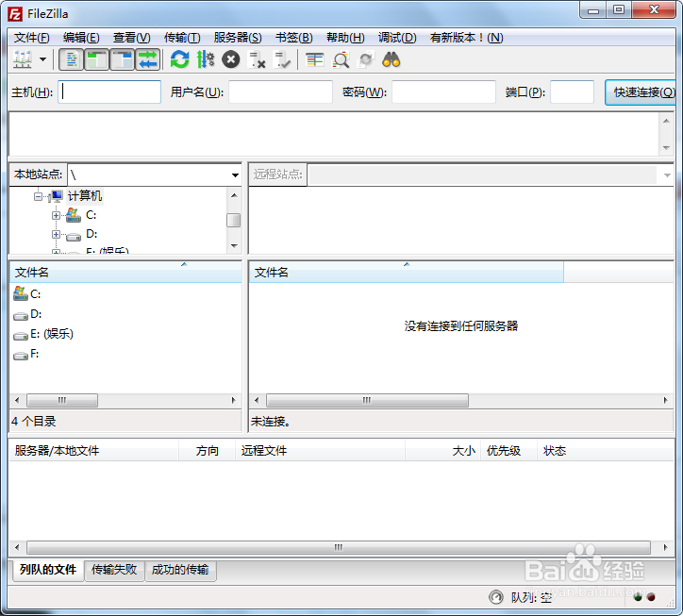Expand the D: drive tree node
Viewport: 683px width, 616px height.
(56, 234)
